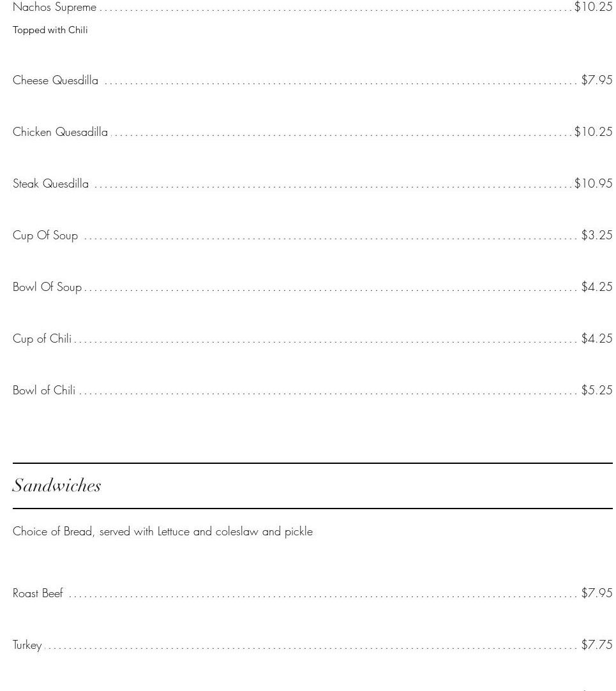Select the Turkey sandwich entry
This screenshot has height=691, width=616.
click(27, 645)
